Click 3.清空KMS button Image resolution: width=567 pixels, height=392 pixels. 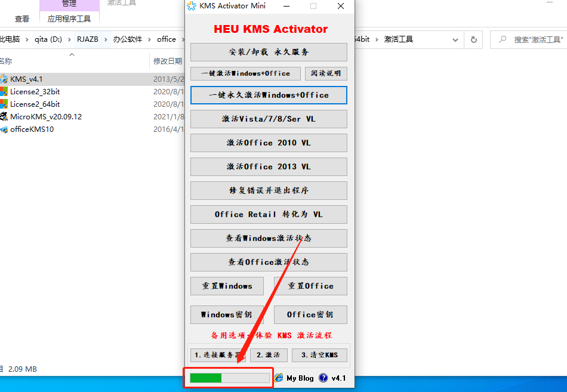click(x=320, y=355)
